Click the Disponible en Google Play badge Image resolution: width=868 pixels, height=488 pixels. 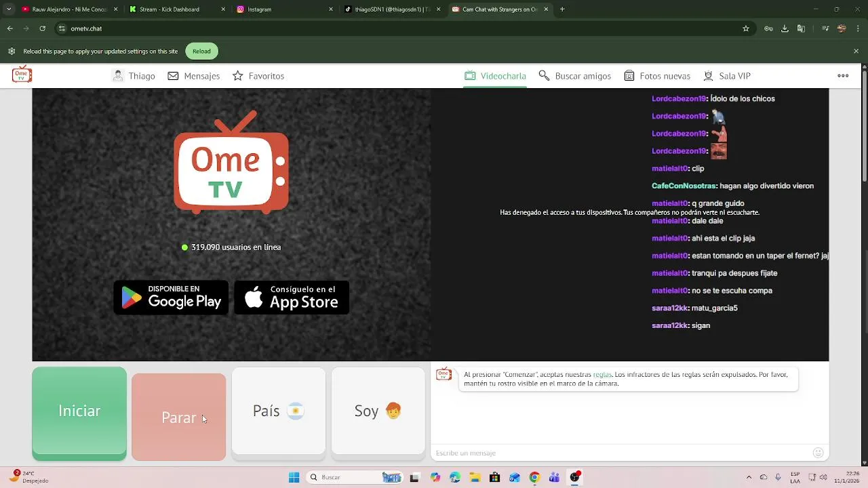tap(171, 297)
